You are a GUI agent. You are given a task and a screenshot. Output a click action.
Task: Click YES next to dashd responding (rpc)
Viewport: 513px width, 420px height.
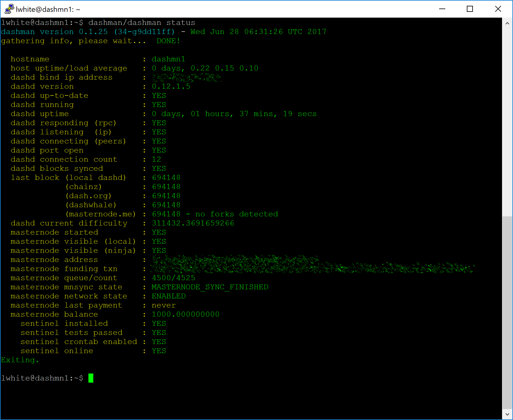click(159, 123)
